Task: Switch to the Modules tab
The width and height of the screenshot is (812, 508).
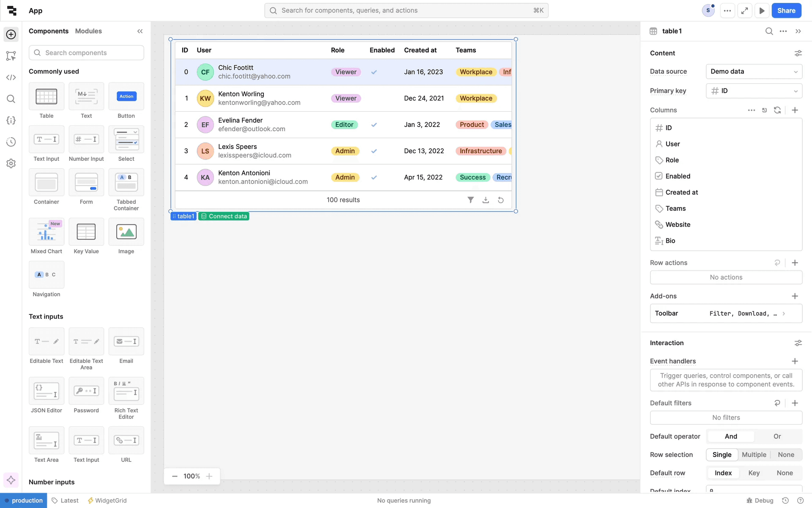Action: [x=88, y=31]
